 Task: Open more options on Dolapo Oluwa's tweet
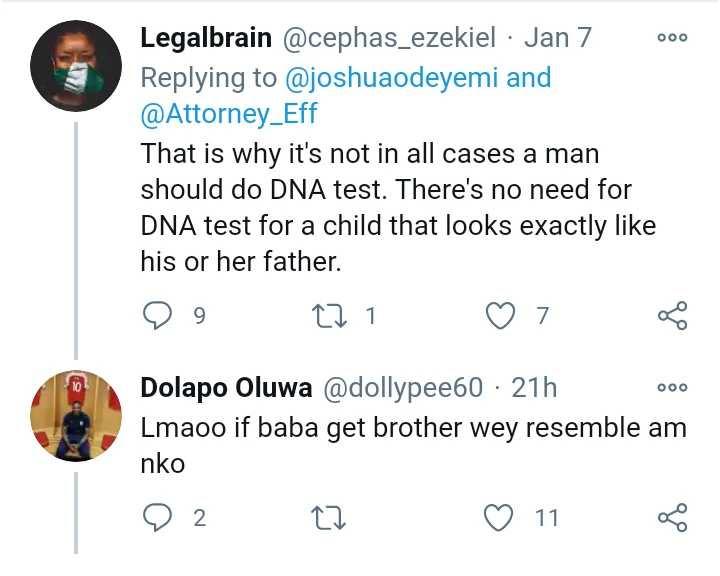click(672, 387)
